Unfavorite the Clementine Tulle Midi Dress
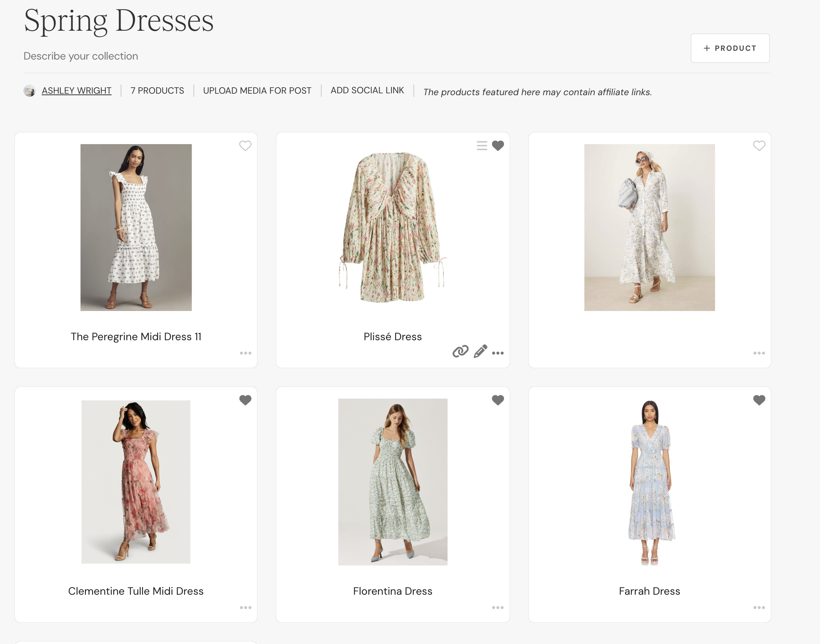Viewport: 820px width, 644px height. (245, 400)
